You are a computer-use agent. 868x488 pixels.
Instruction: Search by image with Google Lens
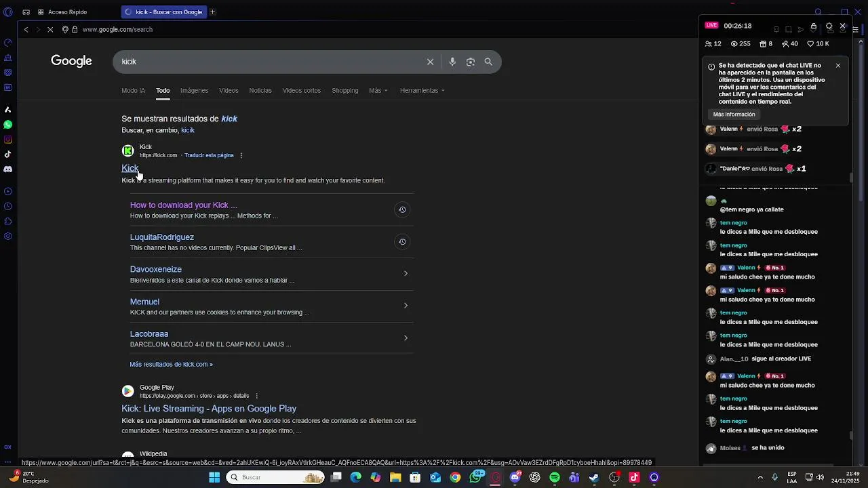point(471,62)
